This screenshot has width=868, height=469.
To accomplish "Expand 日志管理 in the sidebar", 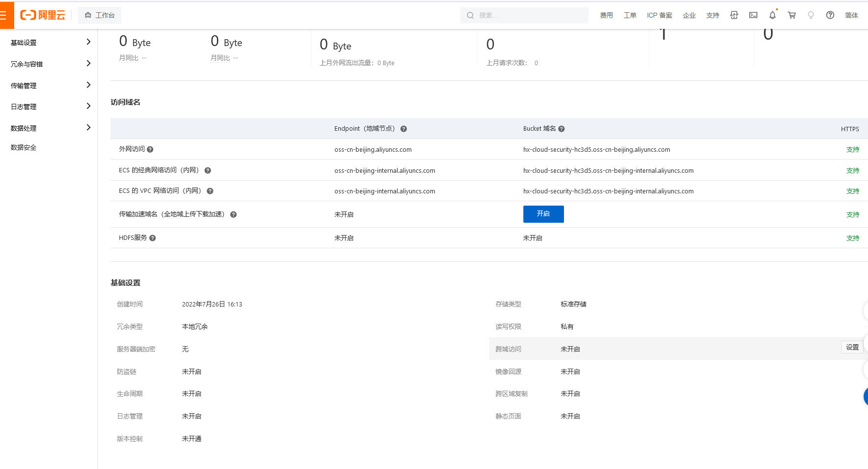I will pyautogui.click(x=49, y=106).
